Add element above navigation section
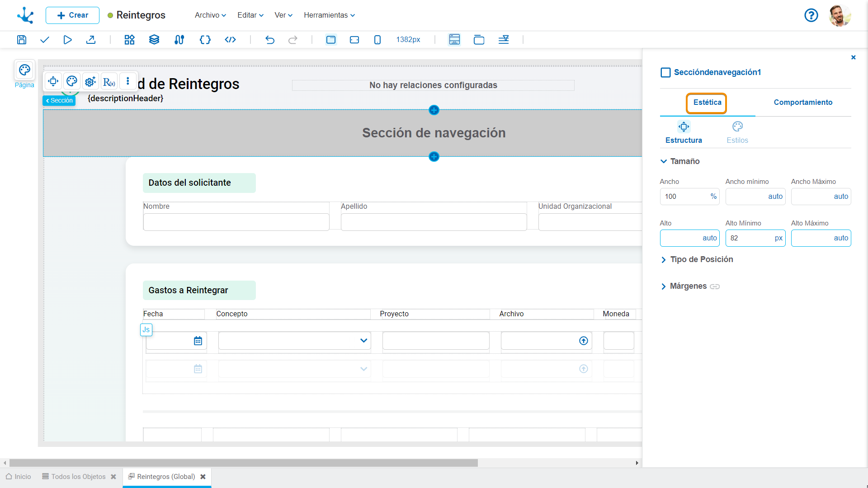Image resolution: width=868 pixels, height=488 pixels. [x=434, y=110]
